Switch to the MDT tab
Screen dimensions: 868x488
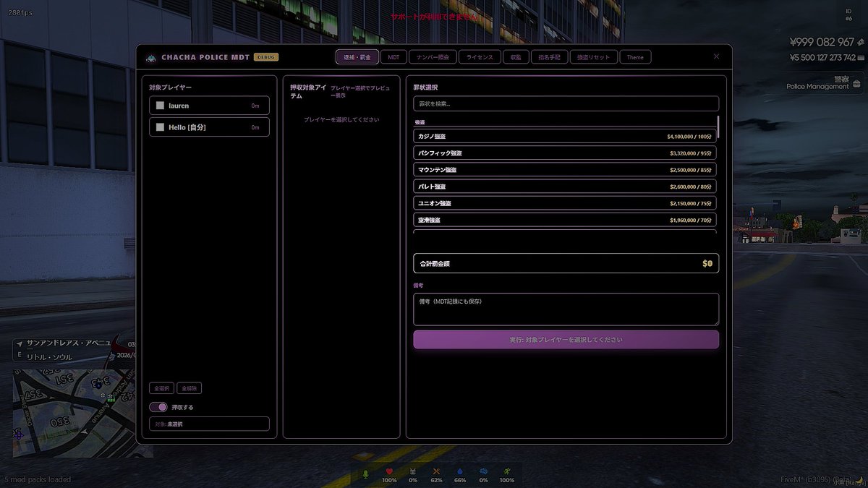(x=393, y=57)
